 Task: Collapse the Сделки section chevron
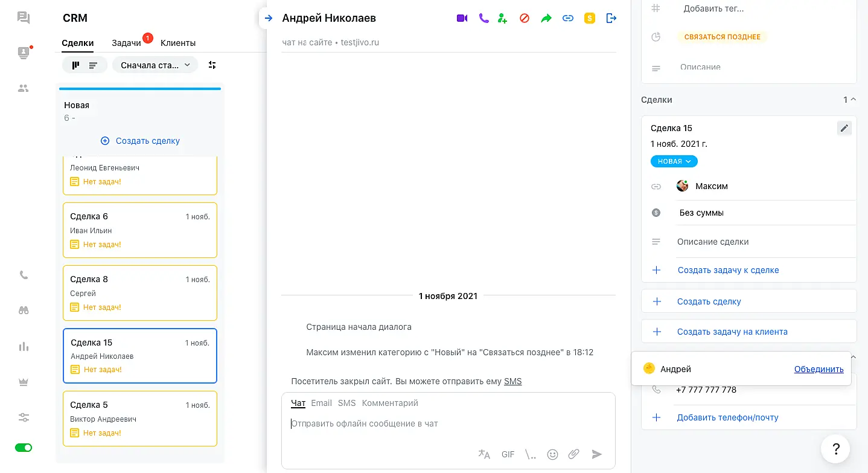(x=853, y=100)
